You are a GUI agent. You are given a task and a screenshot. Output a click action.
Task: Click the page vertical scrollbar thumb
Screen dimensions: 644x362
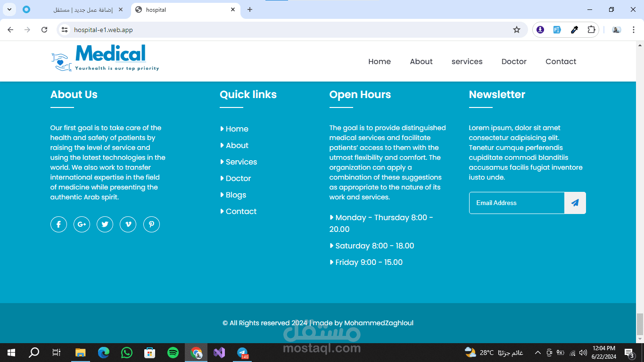tap(640, 324)
